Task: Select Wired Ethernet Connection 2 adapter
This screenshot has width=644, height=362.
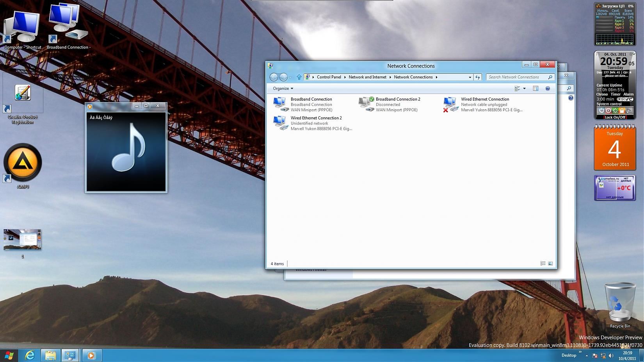Action: click(x=316, y=118)
